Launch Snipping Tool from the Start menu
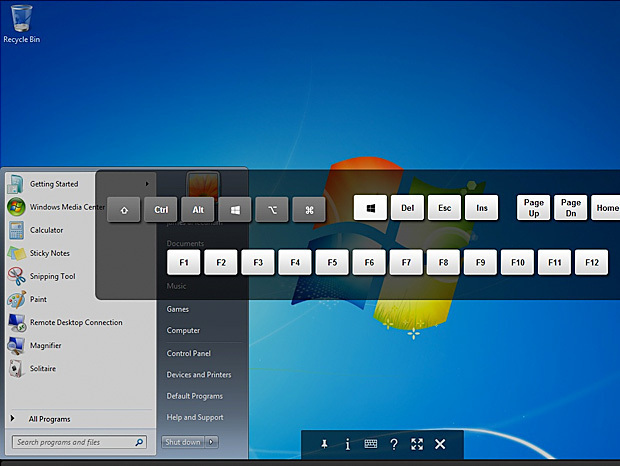The image size is (620, 466). click(52, 276)
